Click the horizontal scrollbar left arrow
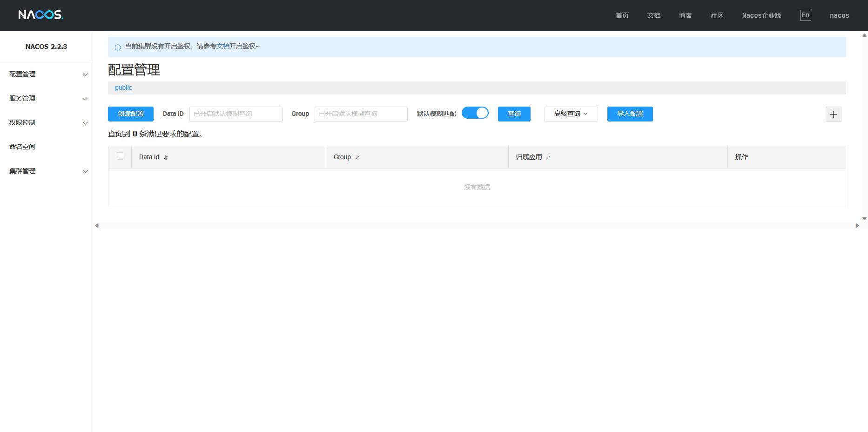The height and width of the screenshot is (432, 868). click(97, 225)
